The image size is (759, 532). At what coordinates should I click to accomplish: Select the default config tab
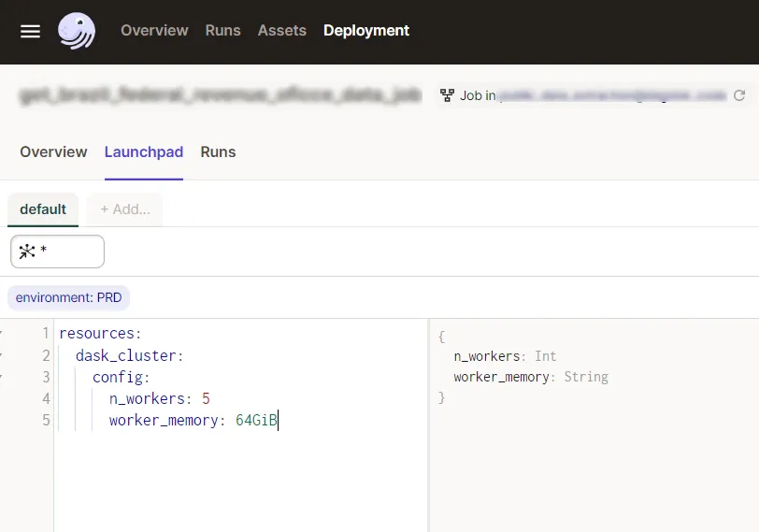(43, 209)
